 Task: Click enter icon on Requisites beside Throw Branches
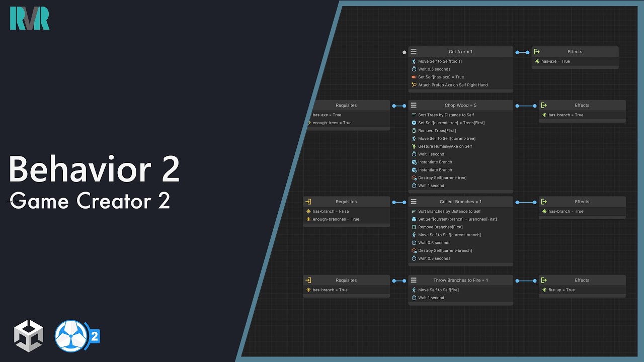coord(308,281)
